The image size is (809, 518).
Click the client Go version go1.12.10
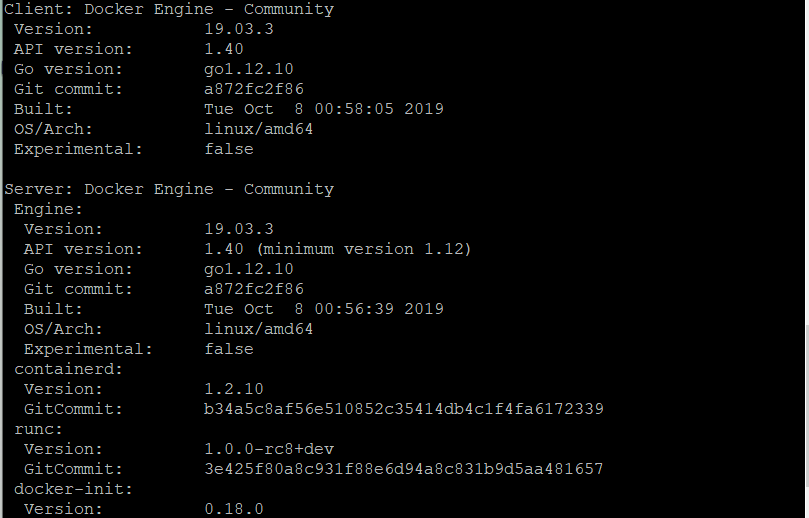coord(249,69)
